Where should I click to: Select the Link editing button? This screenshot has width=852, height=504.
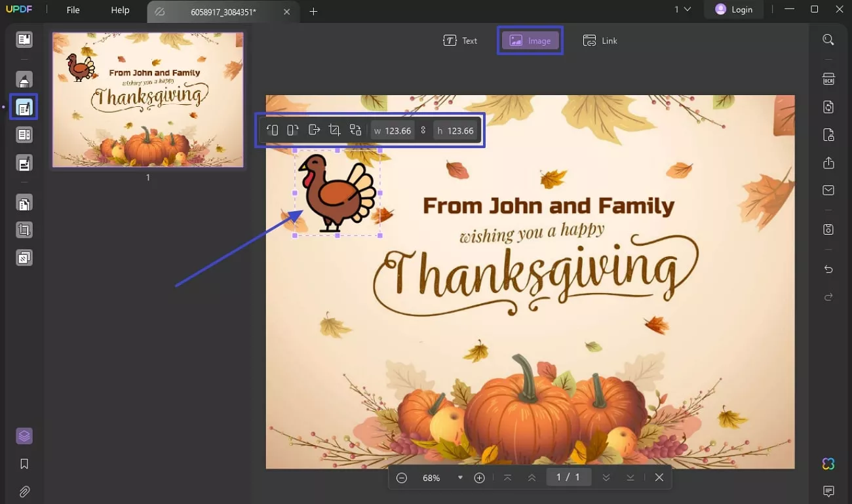click(600, 41)
